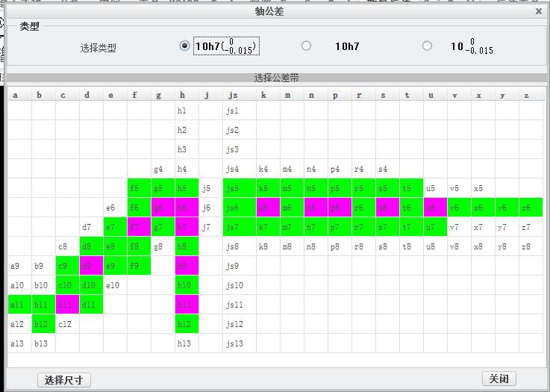Select the d7 cell
550x392 pixels.
(x=91, y=227)
